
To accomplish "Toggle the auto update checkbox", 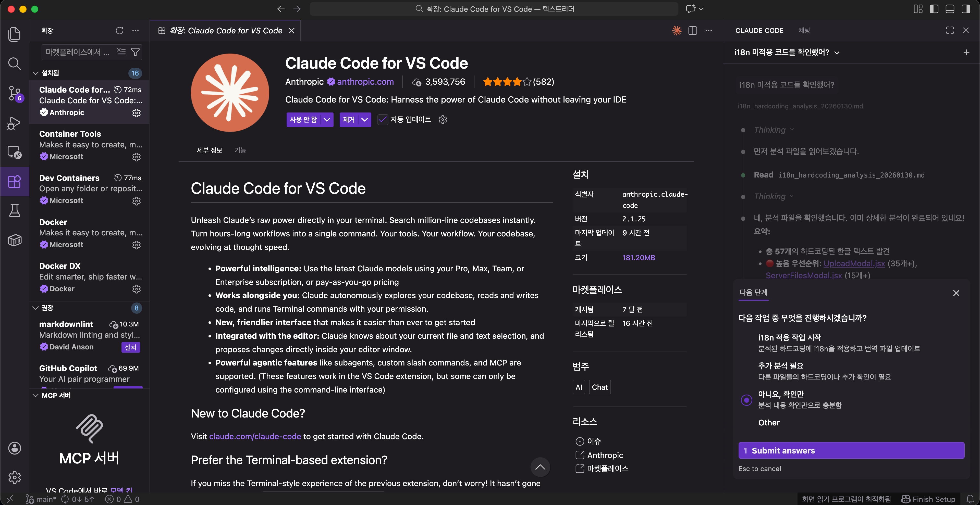I will [x=382, y=119].
